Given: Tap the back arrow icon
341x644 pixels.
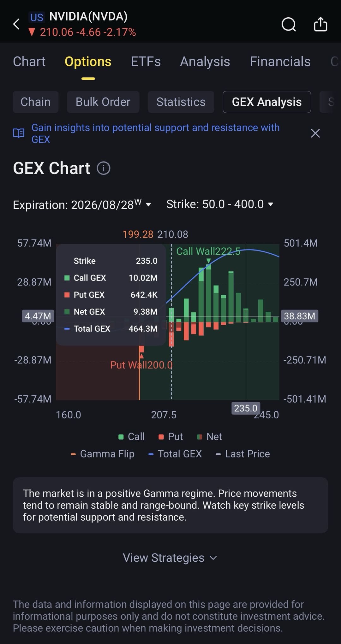Looking at the screenshot, I should pyautogui.click(x=16, y=24).
